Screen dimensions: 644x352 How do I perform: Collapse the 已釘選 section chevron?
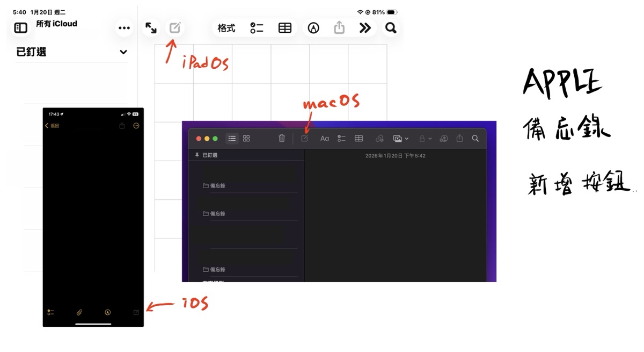click(x=123, y=52)
